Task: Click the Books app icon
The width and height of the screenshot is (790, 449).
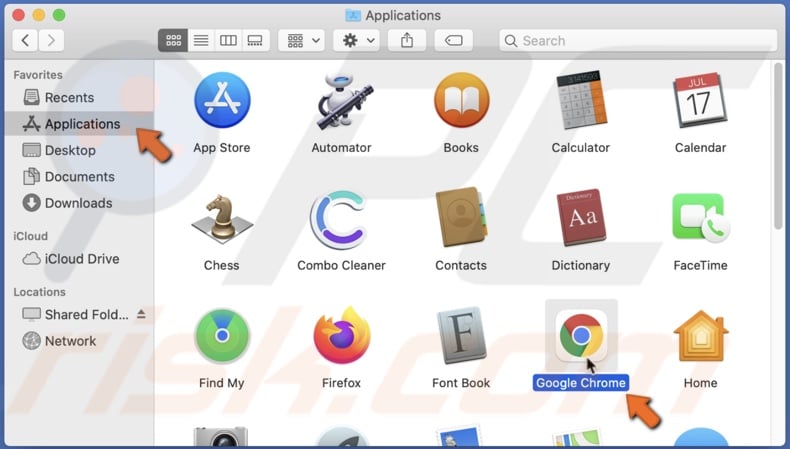Action: point(462,100)
